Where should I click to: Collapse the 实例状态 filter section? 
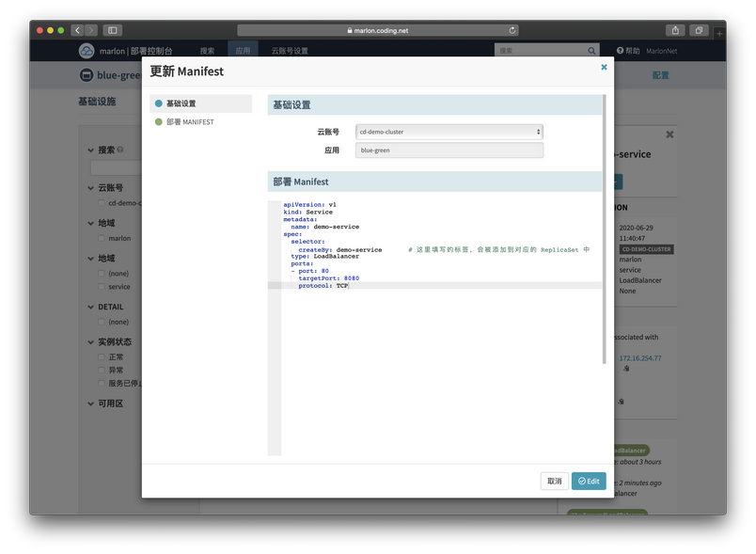click(91, 341)
